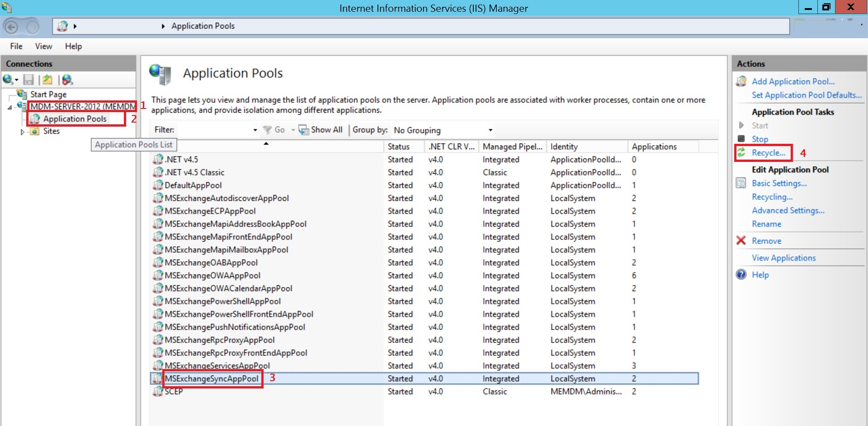Click the Start play triangle icon
The height and width of the screenshot is (426, 868).
[741, 125]
